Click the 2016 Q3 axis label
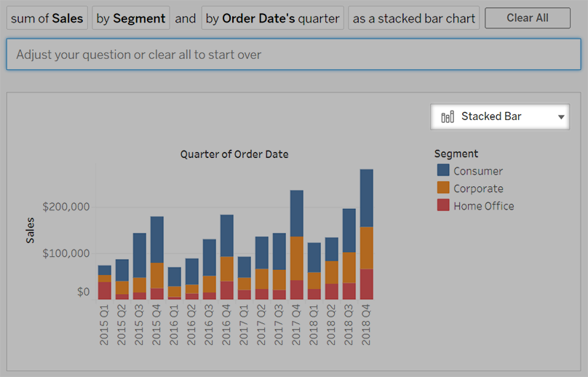Screen dimensions: 588x377 [x=209, y=325]
